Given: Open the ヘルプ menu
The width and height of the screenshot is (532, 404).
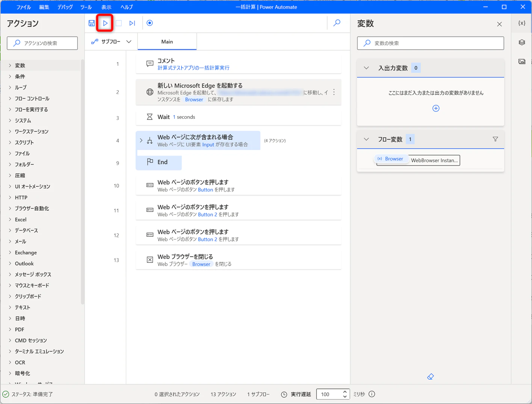Looking at the screenshot, I should (127, 7).
